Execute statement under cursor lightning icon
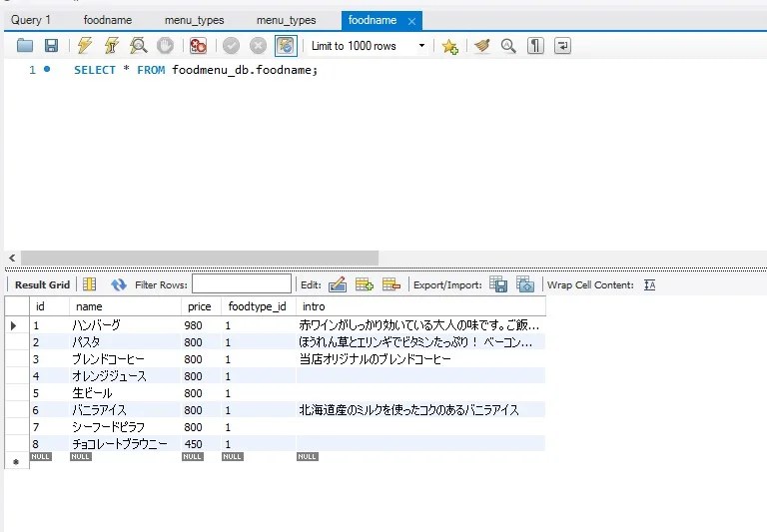 (112, 46)
